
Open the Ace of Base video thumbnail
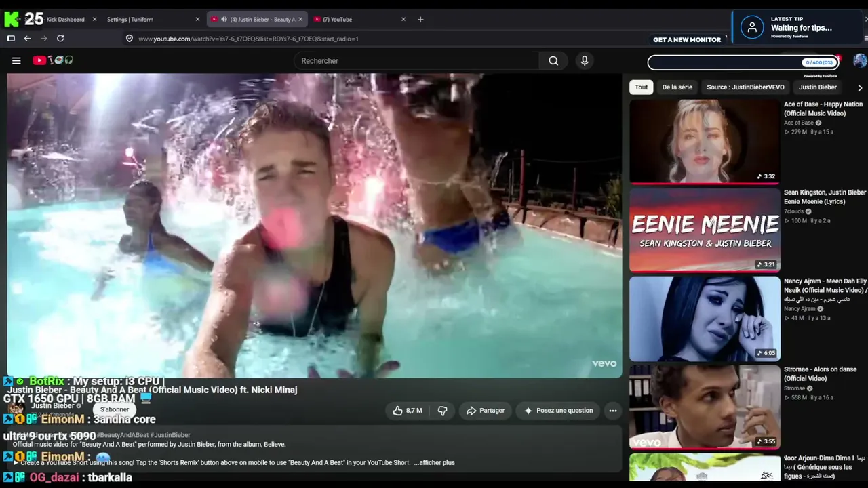pyautogui.click(x=705, y=142)
